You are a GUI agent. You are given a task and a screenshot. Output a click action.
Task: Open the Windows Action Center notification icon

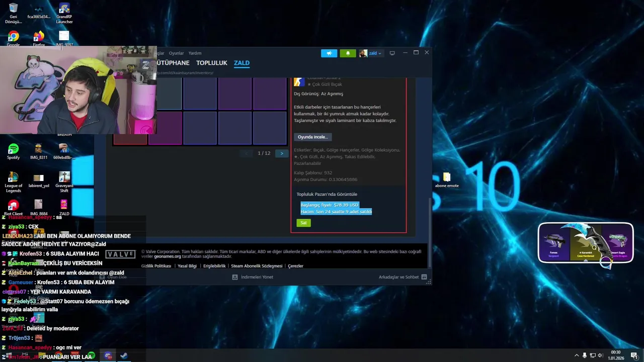(634, 355)
